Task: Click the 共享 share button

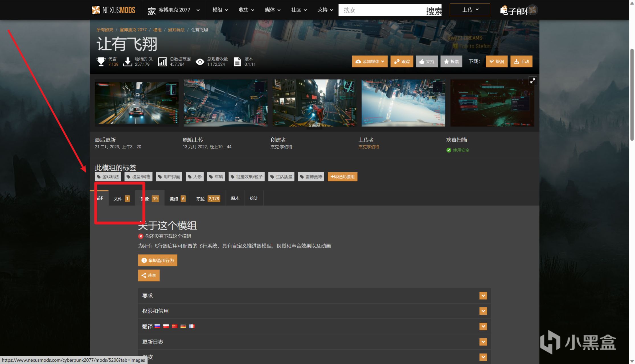Action: coord(149,276)
